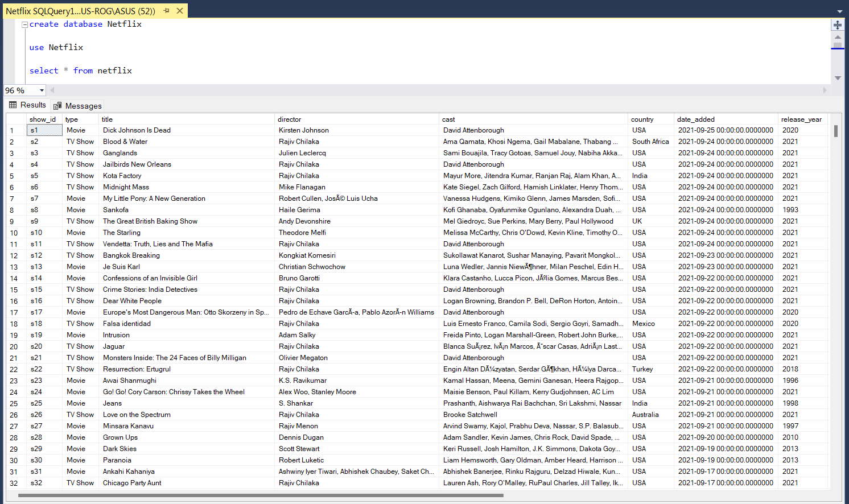Image resolution: width=849 pixels, height=504 pixels.
Task: Pin the Netflix SQLQuery1 document tab
Action: click(167, 11)
